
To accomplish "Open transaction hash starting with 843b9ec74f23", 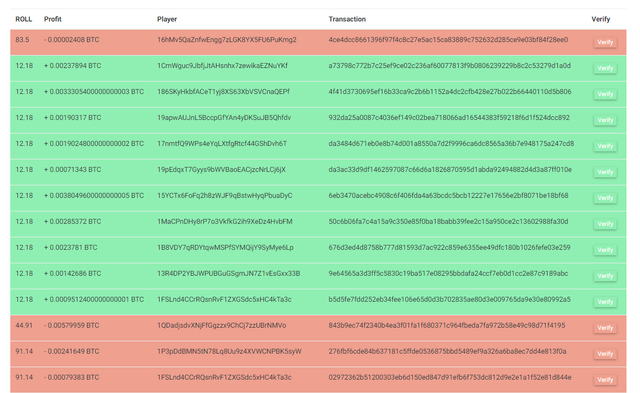I will (x=447, y=326).
